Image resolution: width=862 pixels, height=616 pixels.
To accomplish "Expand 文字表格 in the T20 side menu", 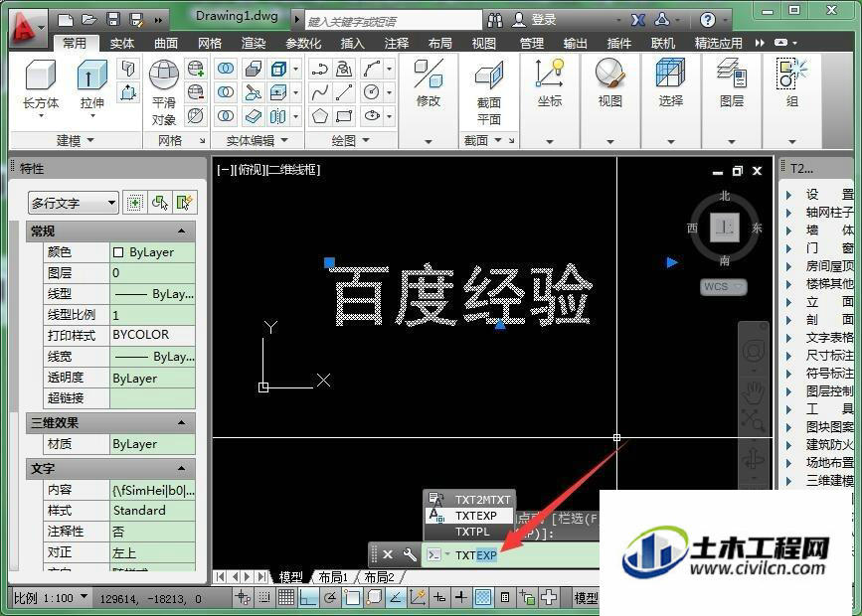I will tap(819, 338).
